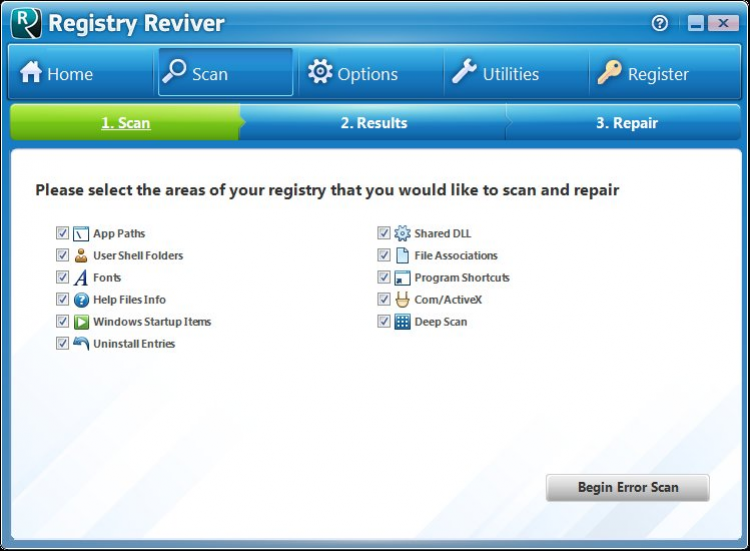Click the Register key icon
Image resolution: width=750 pixels, height=551 pixels.
tap(609, 72)
